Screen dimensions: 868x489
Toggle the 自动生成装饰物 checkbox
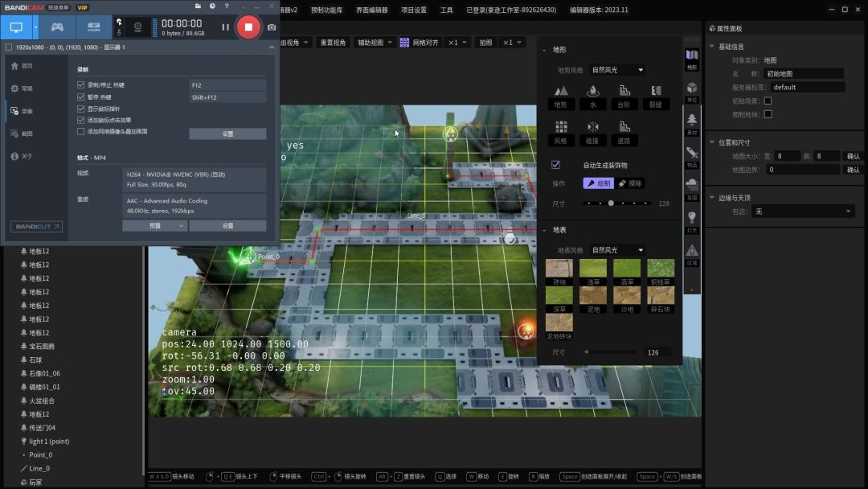tap(555, 165)
